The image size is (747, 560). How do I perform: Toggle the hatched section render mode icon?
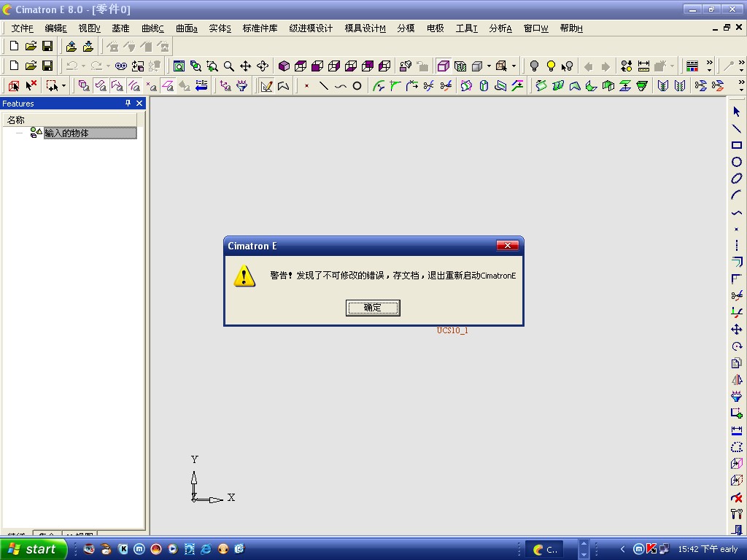tap(460, 66)
